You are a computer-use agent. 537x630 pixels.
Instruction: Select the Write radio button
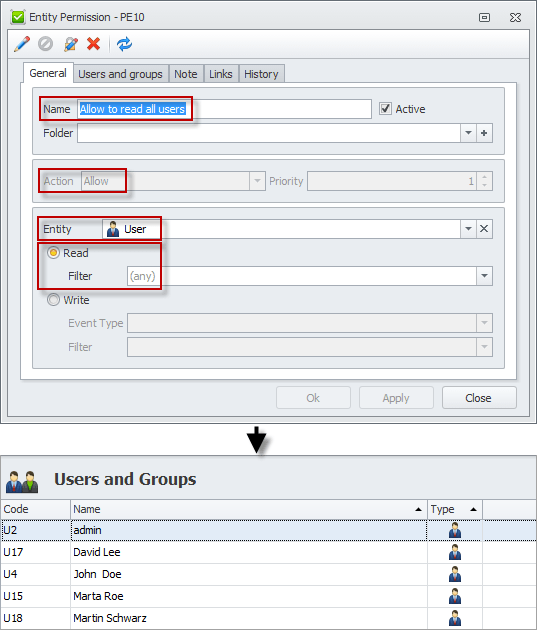coord(53,300)
